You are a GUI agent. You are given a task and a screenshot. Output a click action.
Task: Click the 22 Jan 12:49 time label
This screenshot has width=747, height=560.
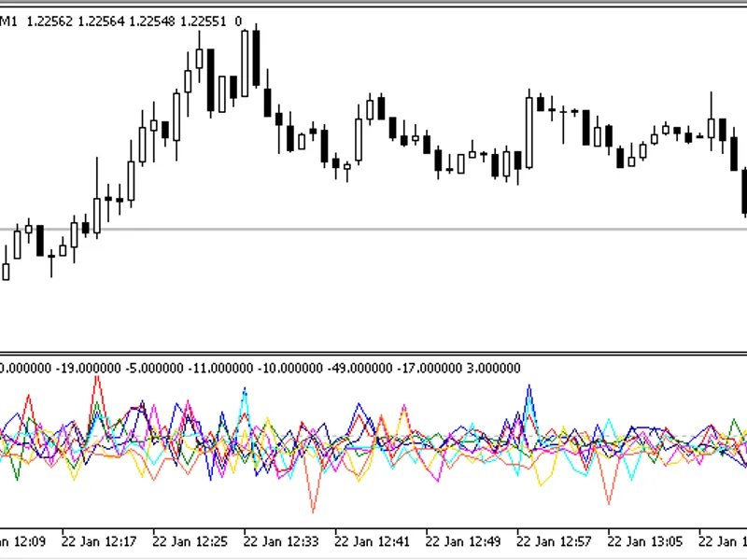(462, 541)
